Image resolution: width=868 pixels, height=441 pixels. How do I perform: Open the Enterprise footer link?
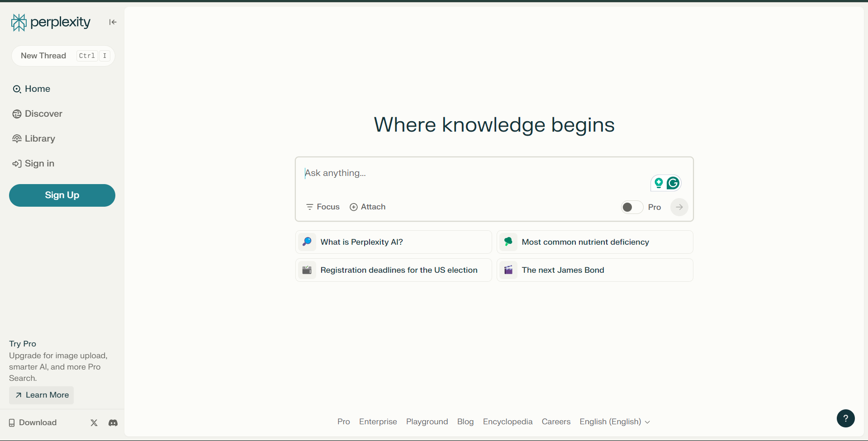[x=378, y=422]
